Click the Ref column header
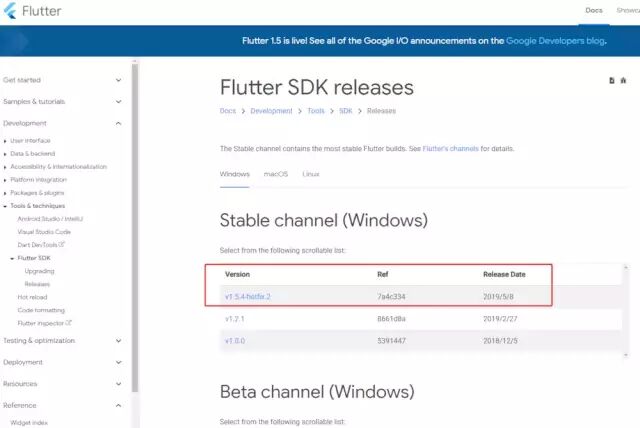The height and width of the screenshot is (428, 640). 382,275
